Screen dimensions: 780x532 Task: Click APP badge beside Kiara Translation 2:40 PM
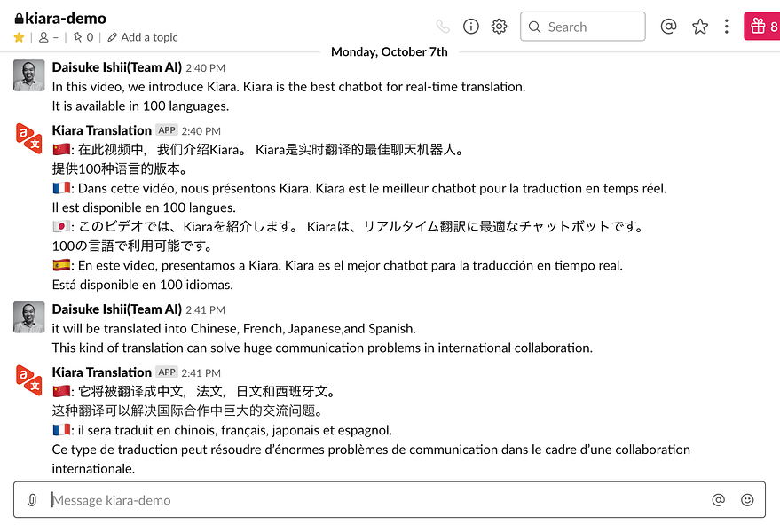point(167,130)
